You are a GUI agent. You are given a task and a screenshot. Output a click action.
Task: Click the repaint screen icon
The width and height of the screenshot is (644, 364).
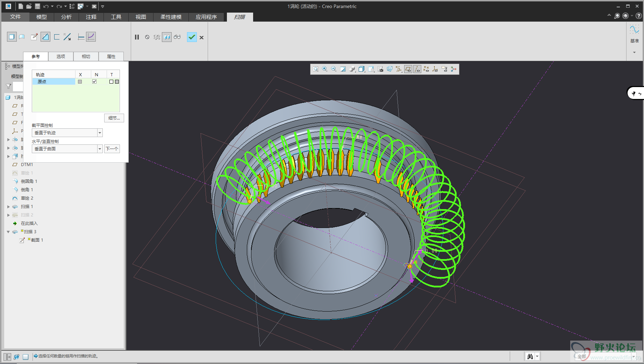click(343, 69)
